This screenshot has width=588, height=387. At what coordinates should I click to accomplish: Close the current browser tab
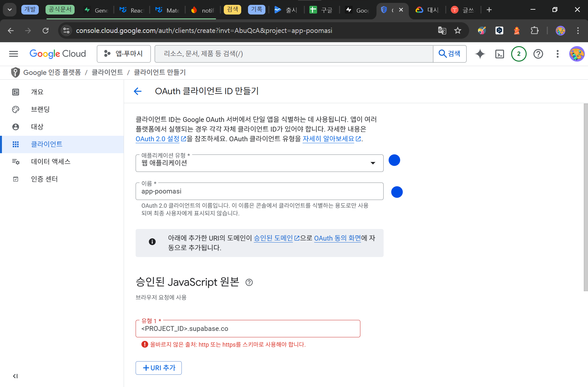click(401, 10)
